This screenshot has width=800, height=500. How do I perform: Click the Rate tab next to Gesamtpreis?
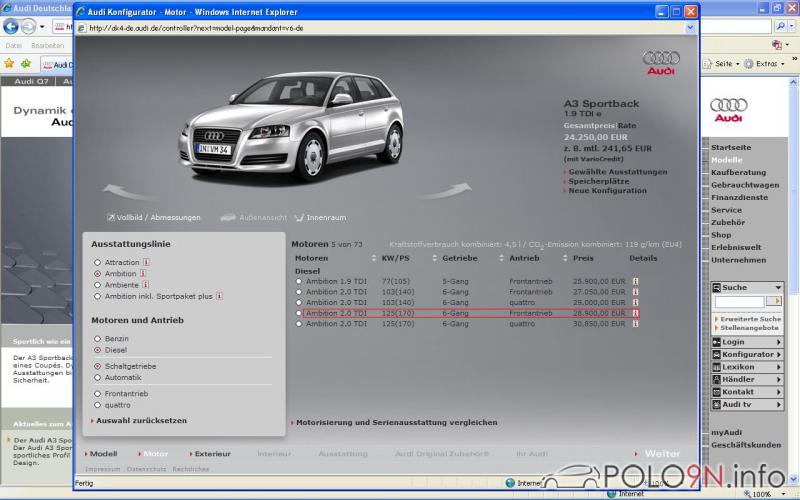click(627, 126)
